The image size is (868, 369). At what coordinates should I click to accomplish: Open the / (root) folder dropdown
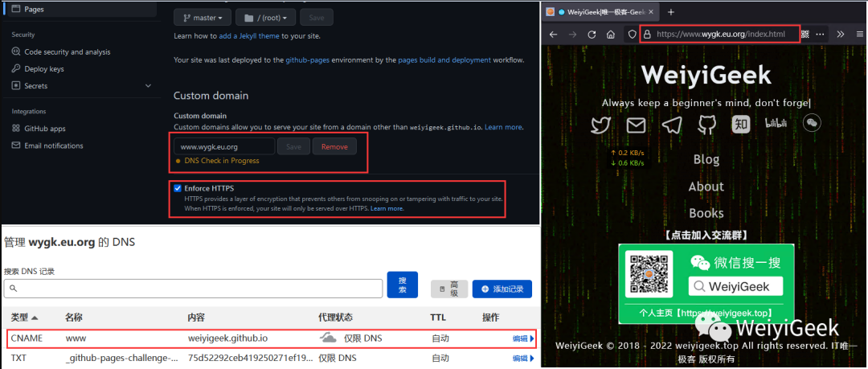266,18
